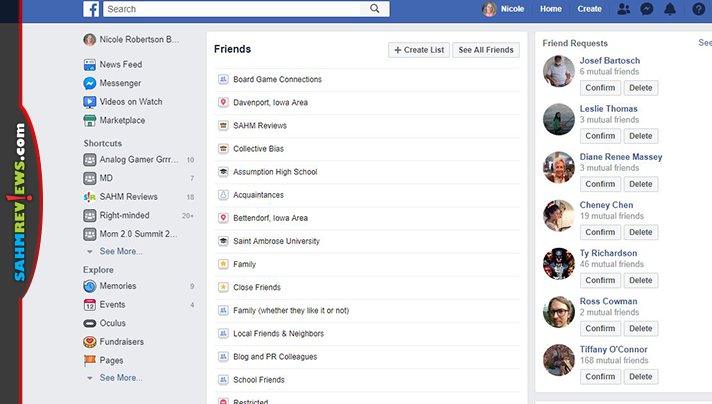This screenshot has width=712, height=404.
Task: Go to Home in top bar
Action: (550, 9)
